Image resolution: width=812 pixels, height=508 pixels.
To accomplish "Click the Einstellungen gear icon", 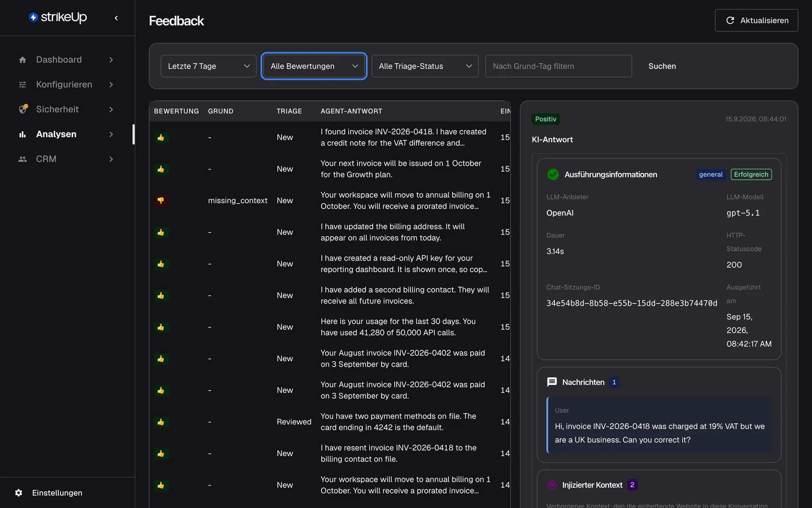I will 18,493.
